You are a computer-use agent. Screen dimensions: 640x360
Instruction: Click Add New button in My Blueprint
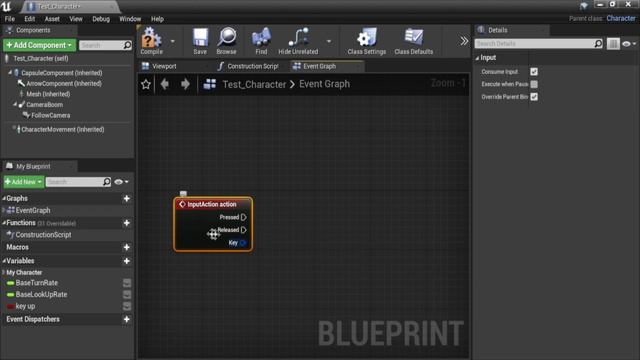(x=24, y=182)
